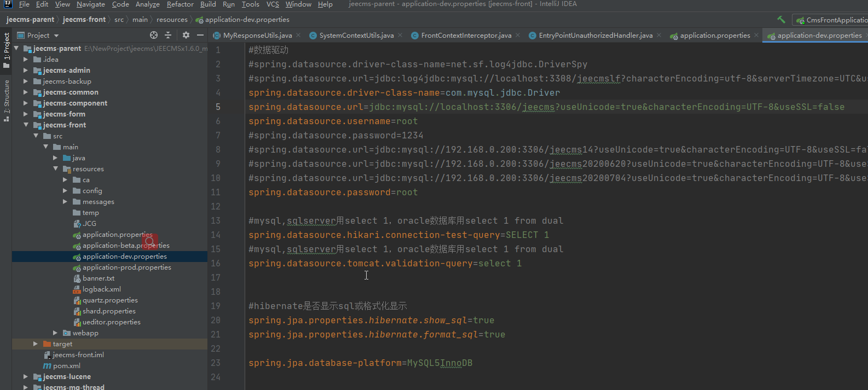Screen dimensions: 868x390
Task: Open Project panel settings gear
Action: pyautogui.click(x=186, y=35)
